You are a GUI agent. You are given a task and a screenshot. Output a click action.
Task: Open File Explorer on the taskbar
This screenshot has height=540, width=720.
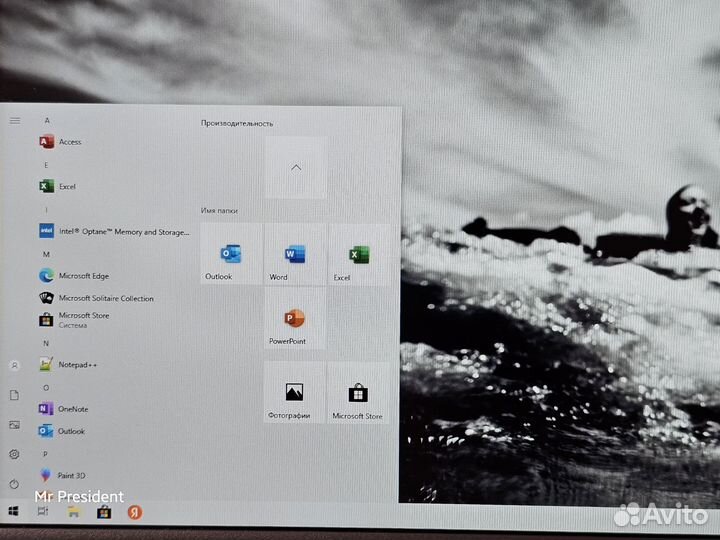click(73, 512)
